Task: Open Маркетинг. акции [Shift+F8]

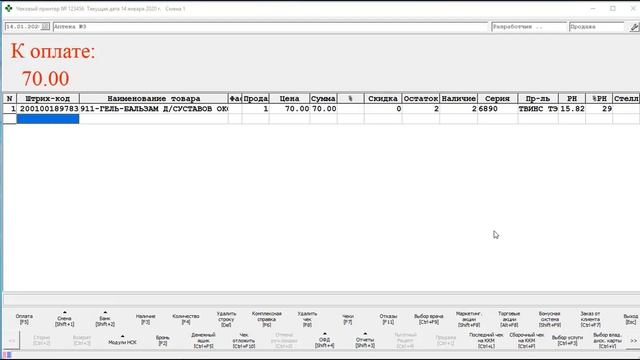Action: pos(469,319)
